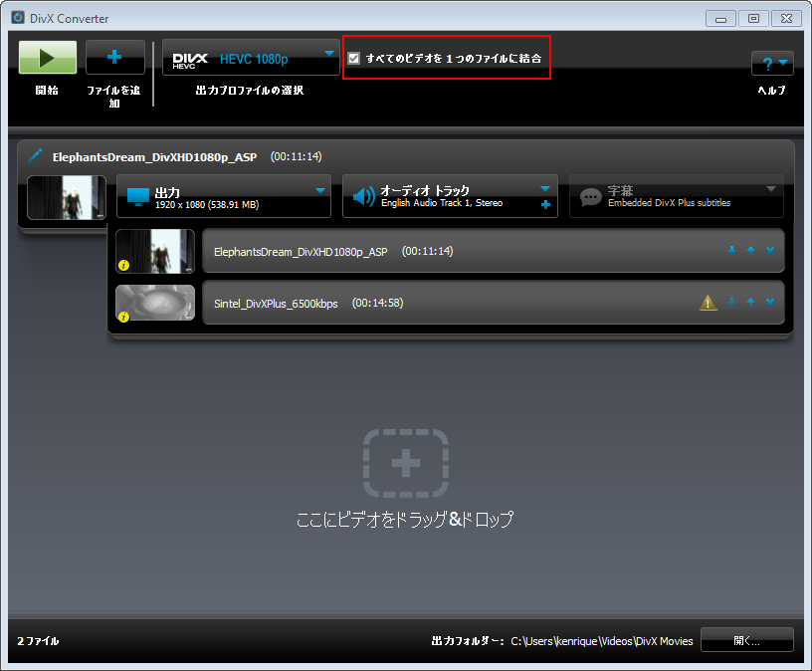Open the subtitles Embedded DivX Plus dropdown

pos(677,196)
